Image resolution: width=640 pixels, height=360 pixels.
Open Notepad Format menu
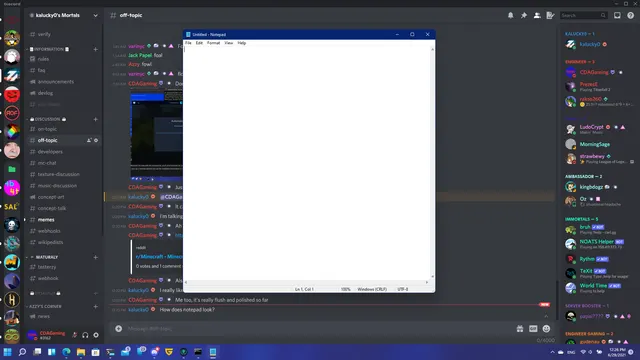click(213, 43)
